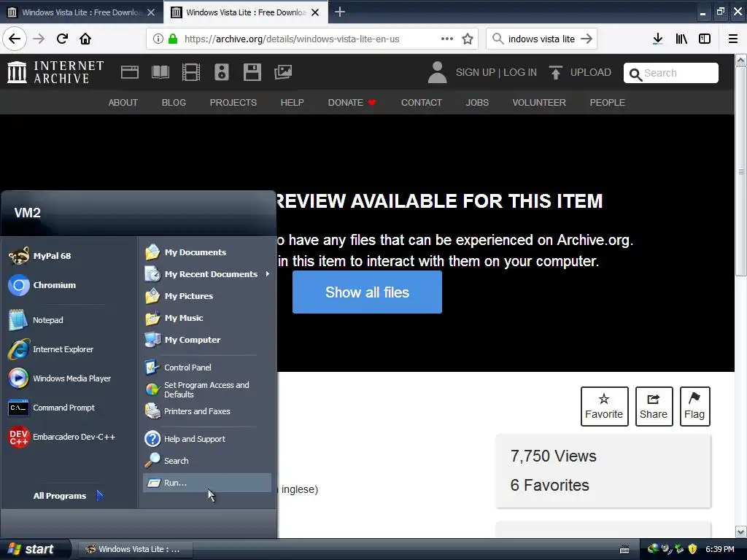747x560 pixels.
Task: Expand All Programs list
Action: tap(68, 496)
